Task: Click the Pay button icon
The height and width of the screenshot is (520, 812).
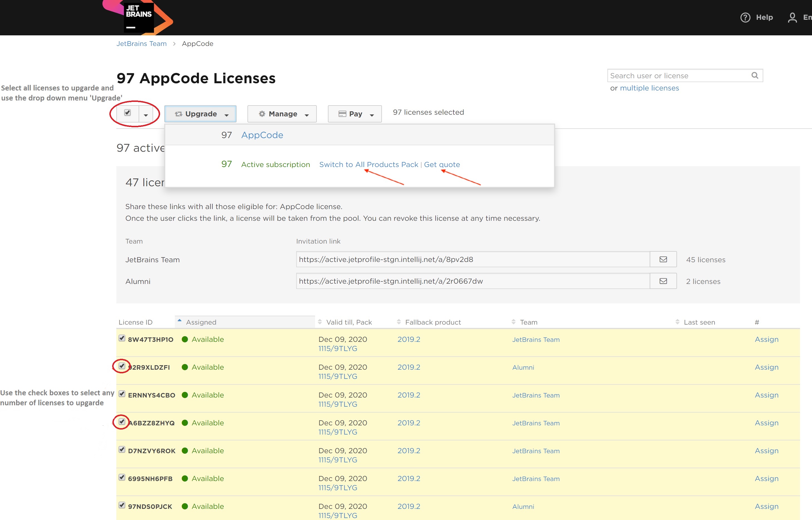Action: pos(340,113)
